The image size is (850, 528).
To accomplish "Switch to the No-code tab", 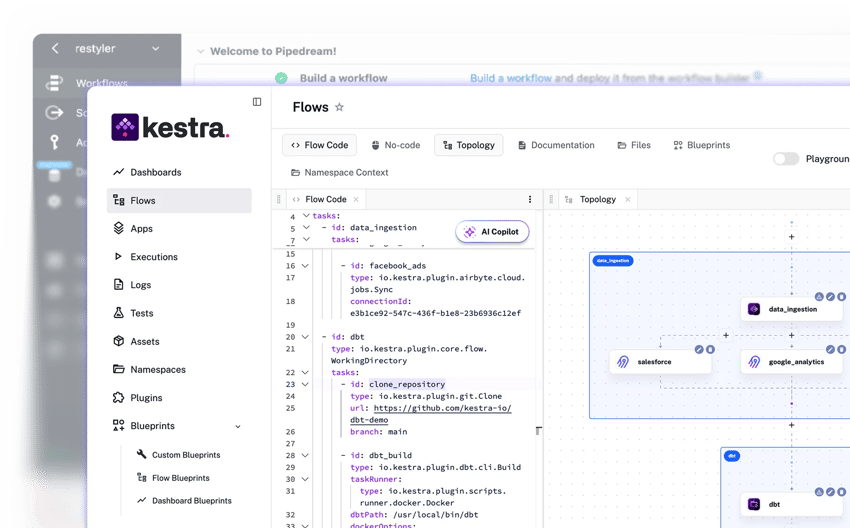I will [395, 145].
